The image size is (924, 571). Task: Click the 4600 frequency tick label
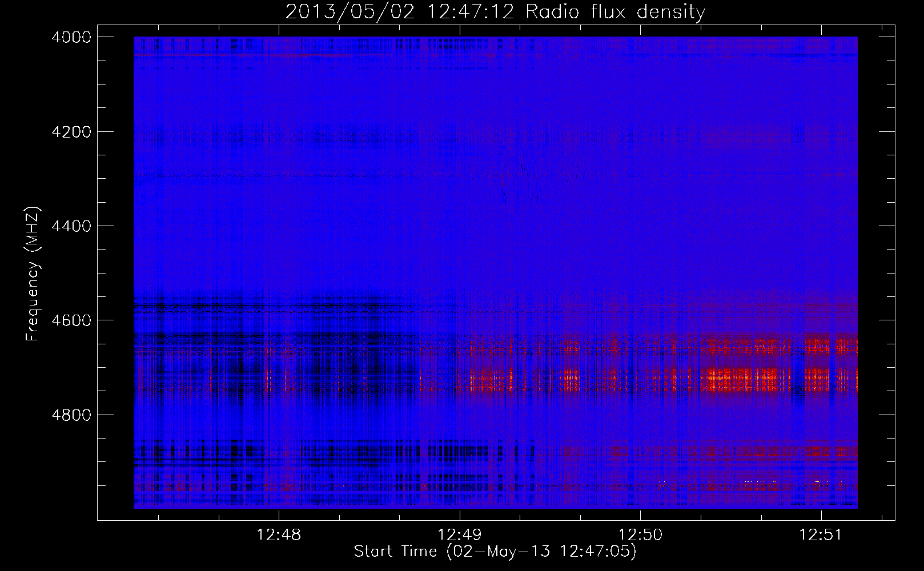tap(71, 320)
